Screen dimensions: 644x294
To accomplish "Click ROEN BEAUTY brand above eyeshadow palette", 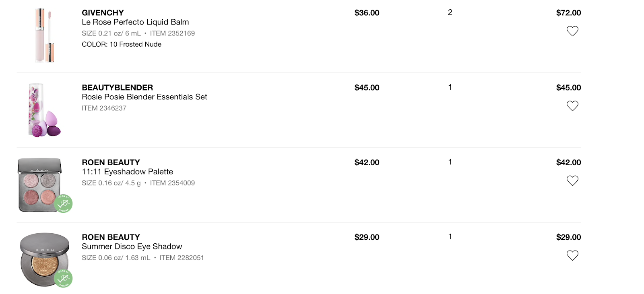I will click(x=111, y=162).
